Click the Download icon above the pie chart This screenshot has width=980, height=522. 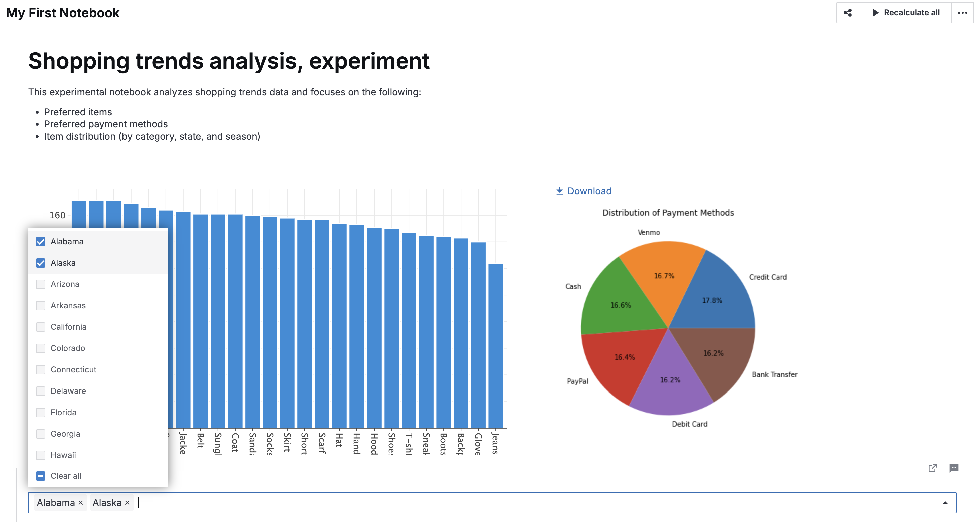(559, 191)
